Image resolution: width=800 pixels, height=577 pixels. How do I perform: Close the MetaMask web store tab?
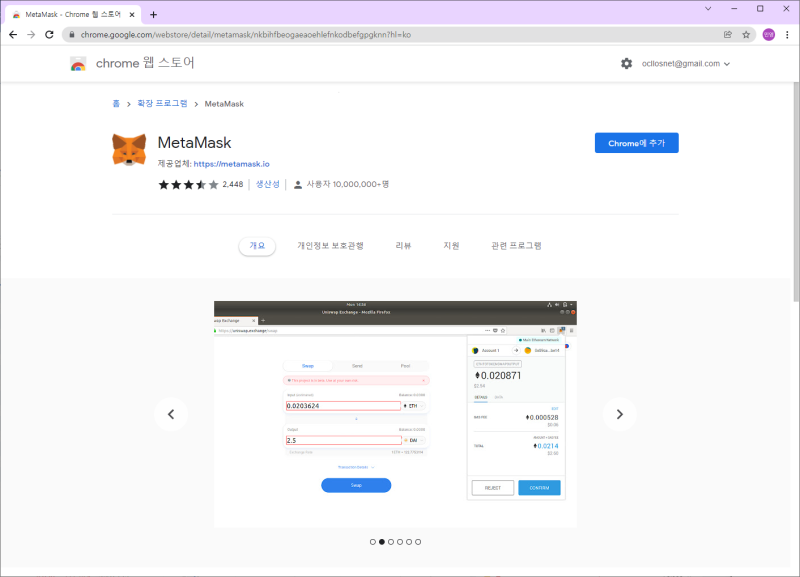132,15
